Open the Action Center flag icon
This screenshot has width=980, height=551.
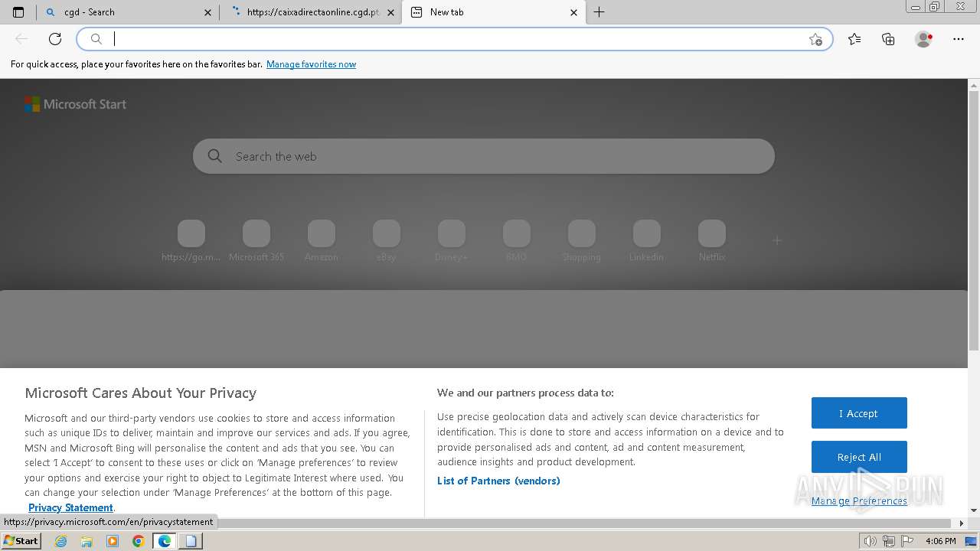click(x=908, y=541)
